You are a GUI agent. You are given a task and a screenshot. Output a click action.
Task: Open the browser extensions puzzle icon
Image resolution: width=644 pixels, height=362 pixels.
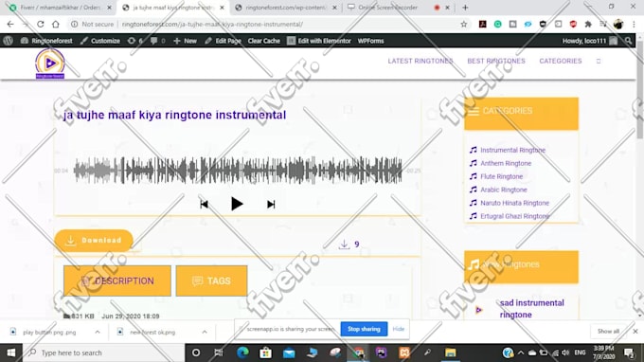point(588,25)
